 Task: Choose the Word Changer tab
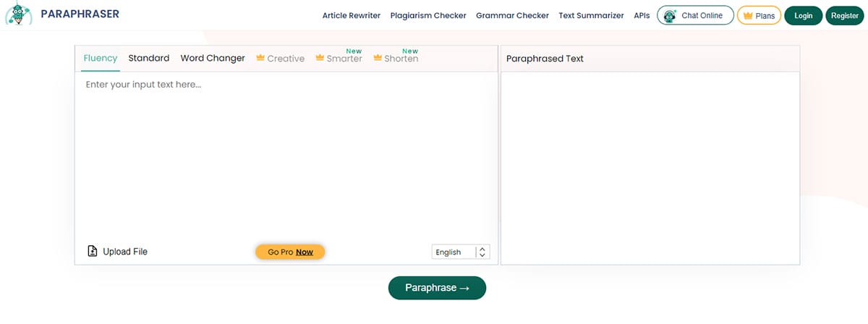click(x=213, y=59)
